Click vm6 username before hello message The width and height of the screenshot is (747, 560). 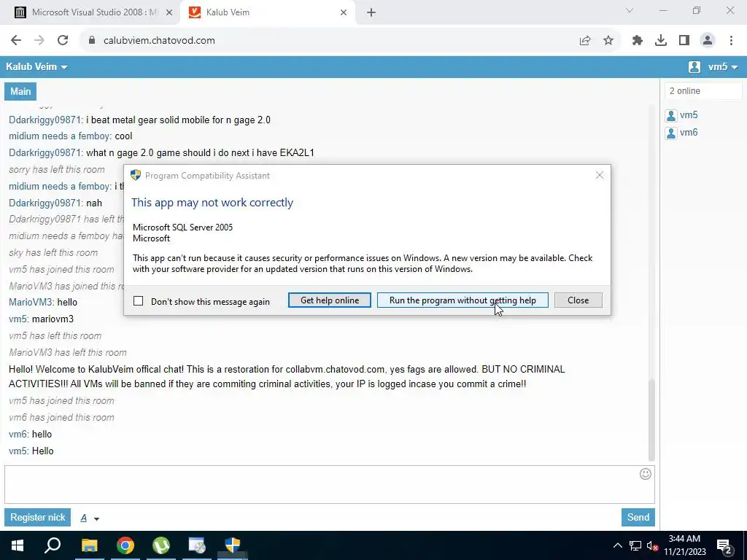pyautogui.click(x=18, y=434)
